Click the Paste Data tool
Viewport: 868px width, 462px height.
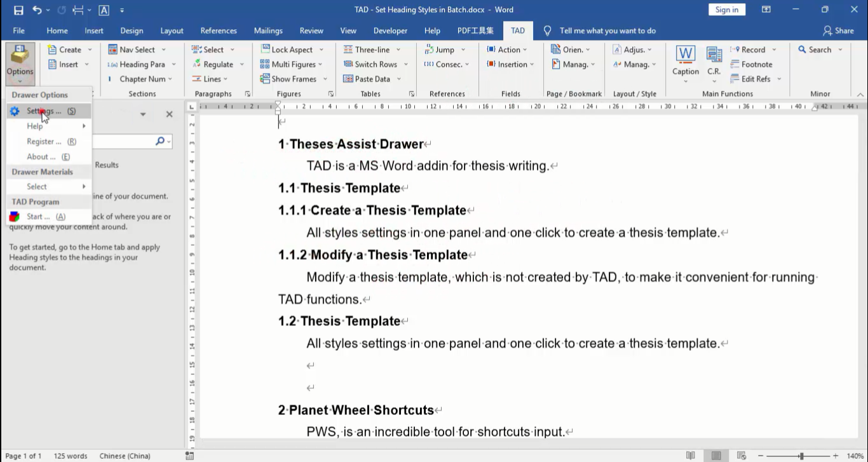pos(367,79)
